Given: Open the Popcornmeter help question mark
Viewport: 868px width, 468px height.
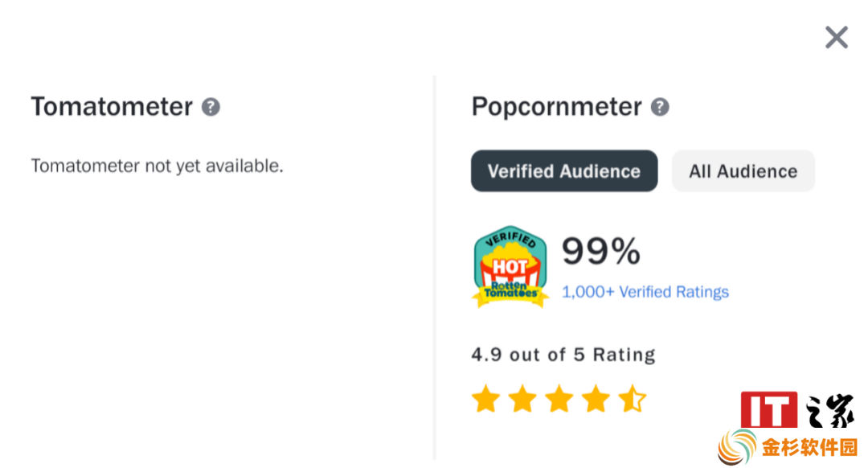Looking at the screenshot, I should coord(659,107).
